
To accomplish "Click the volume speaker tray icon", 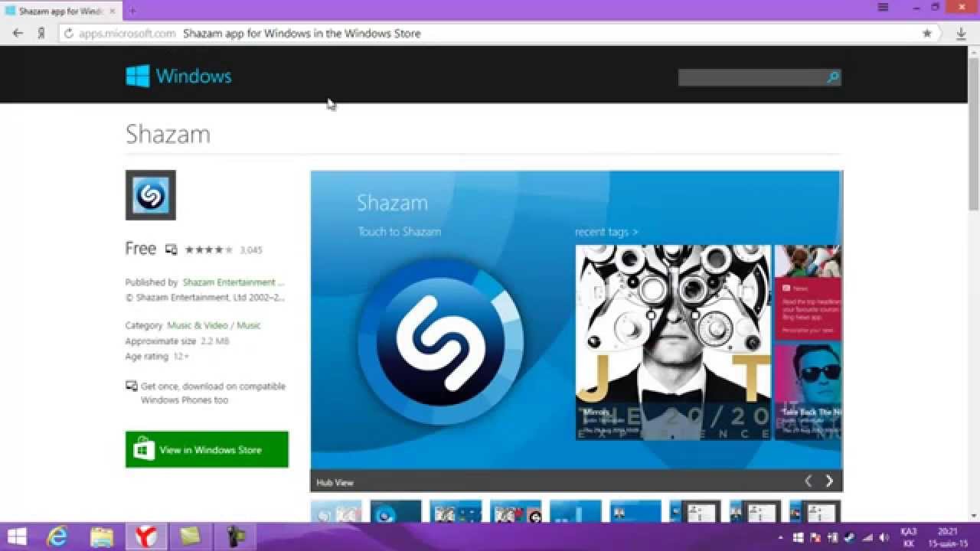I will tap(883, 538).
